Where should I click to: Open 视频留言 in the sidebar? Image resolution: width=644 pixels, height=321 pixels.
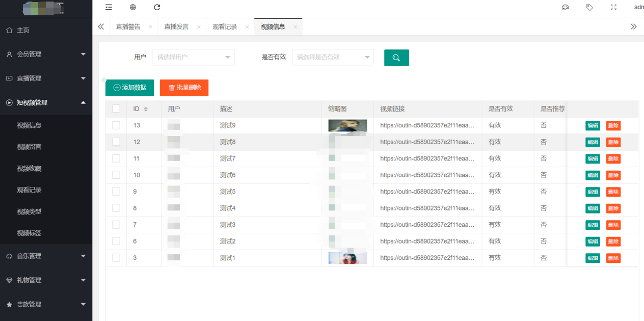[29, 147]
